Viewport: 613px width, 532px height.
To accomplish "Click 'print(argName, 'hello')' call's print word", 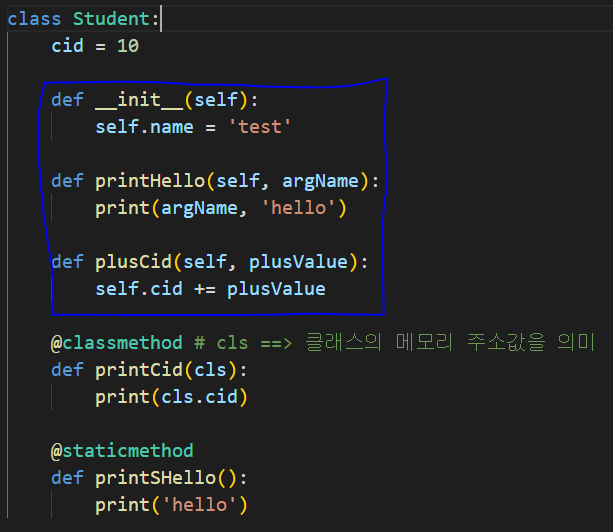I will pos(123,208).
